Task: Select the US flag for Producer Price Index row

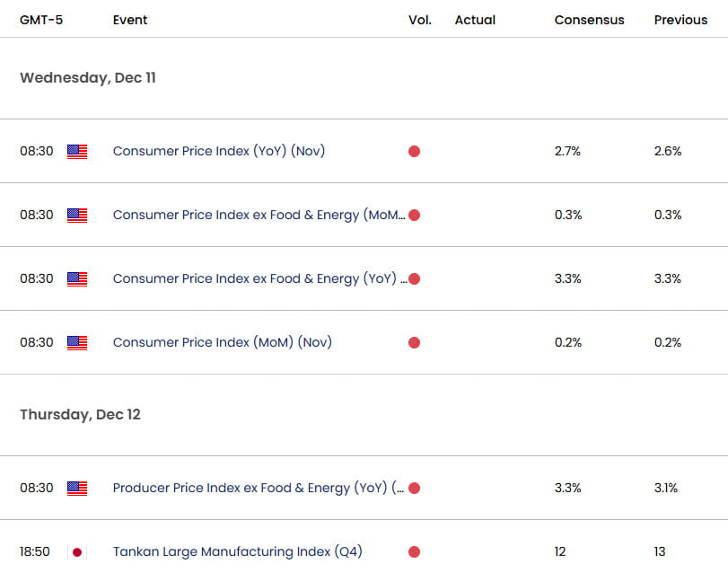Action: pos(77,488)
